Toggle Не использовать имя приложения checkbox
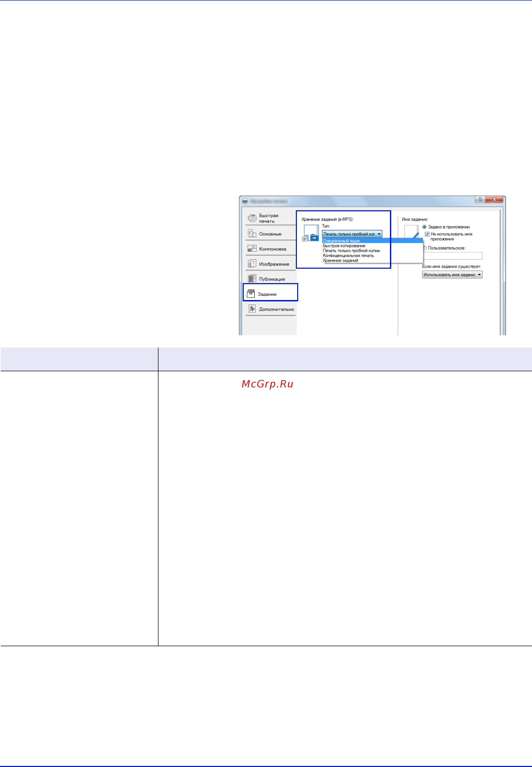Image resolution: width=532 pixels, height=767 pixels. pyautogui.click(x=427, y=234)
